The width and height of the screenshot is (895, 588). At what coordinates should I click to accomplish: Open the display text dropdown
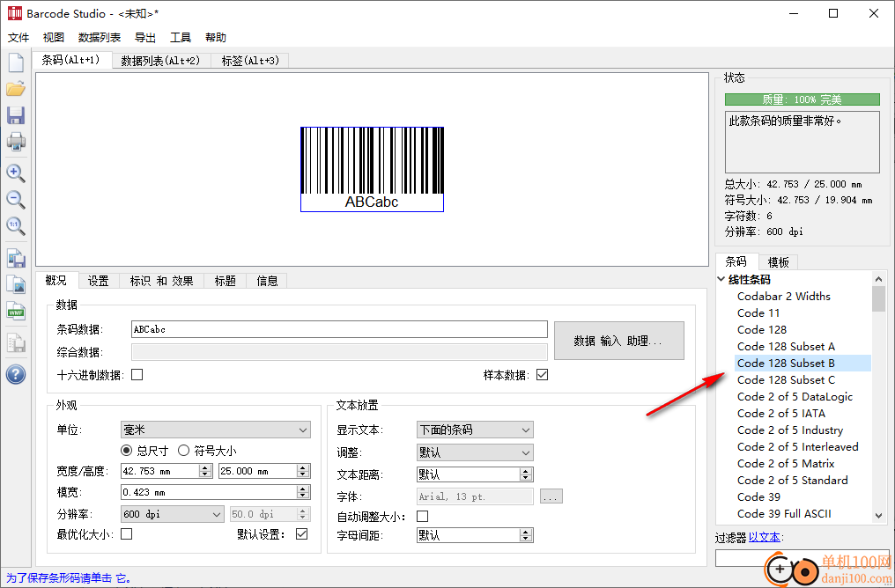click(475, 430)
